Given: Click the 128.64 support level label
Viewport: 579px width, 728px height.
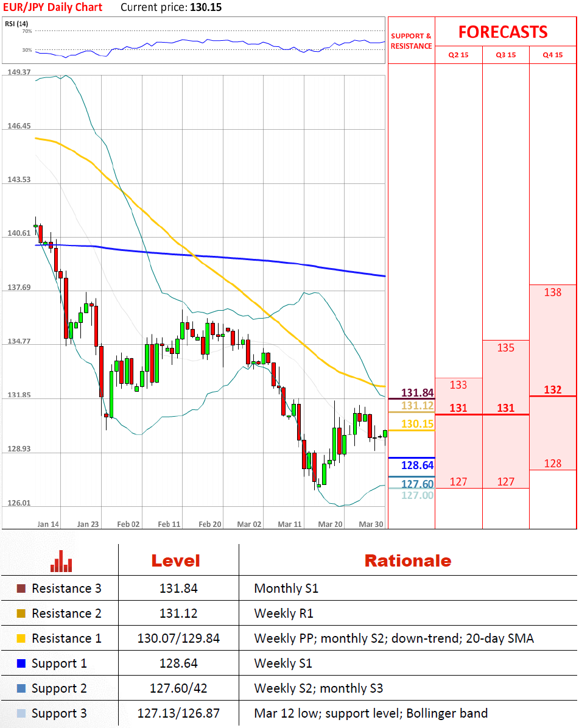Looking at the screenshot, I should tap(417, 465).
